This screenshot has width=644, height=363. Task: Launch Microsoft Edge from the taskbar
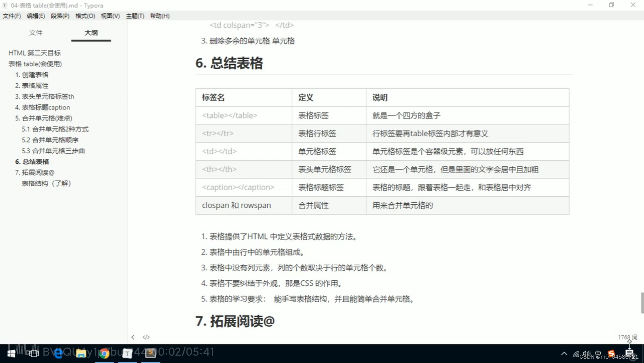click(x=58, y=353)
